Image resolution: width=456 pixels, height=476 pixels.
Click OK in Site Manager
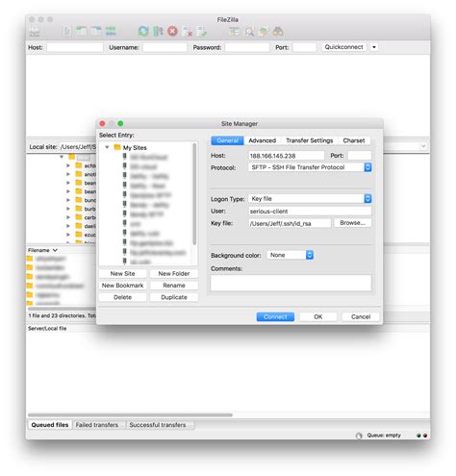317,316
